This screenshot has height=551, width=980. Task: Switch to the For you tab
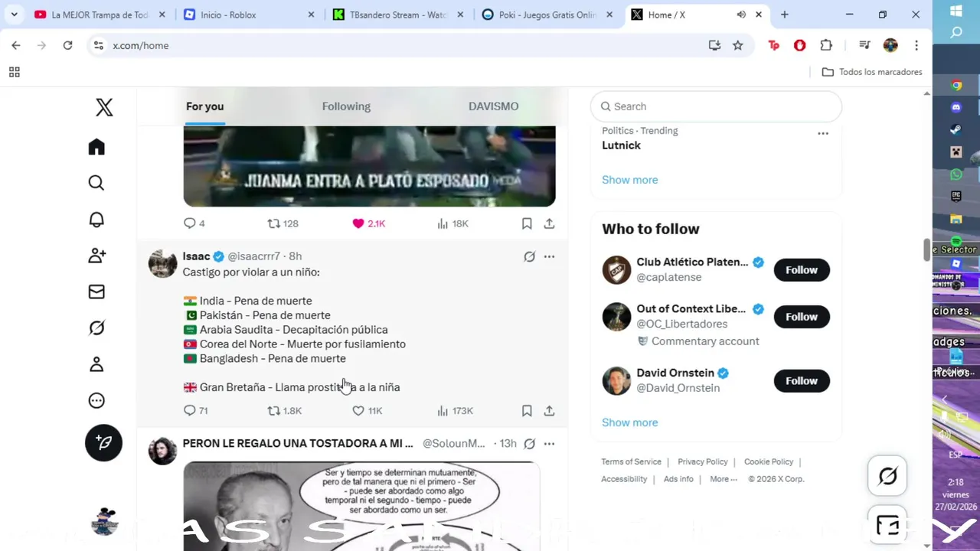tap(204, 106)
